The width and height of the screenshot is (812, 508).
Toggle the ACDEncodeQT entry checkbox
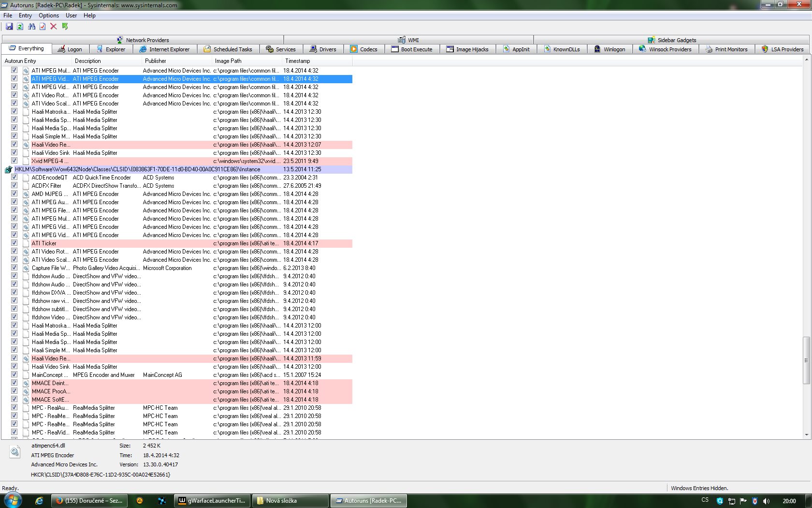click(14, 177)
